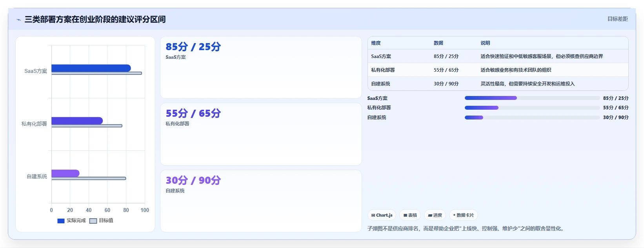The height and width of the screenshot is (248, 644).
Task: Click 30分 / 90分 value right of progress bar
Action: point(616,118)
